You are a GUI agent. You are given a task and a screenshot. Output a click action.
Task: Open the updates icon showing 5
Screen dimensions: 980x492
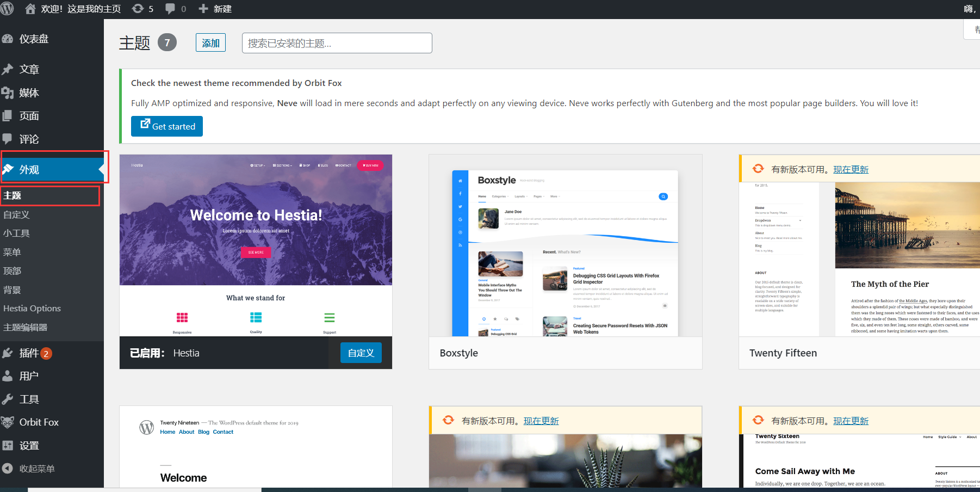(138, 9)
